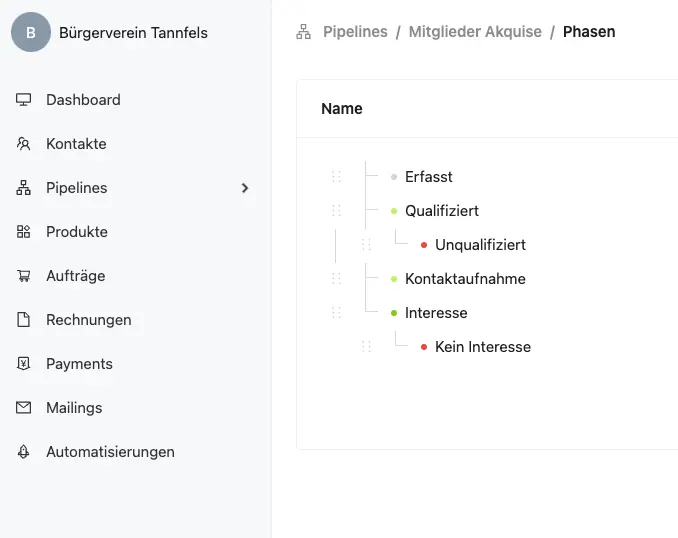Click drag handle beside Erfasst phase
The height and width of the screenshot is (538, 678).
click(336, 177)
